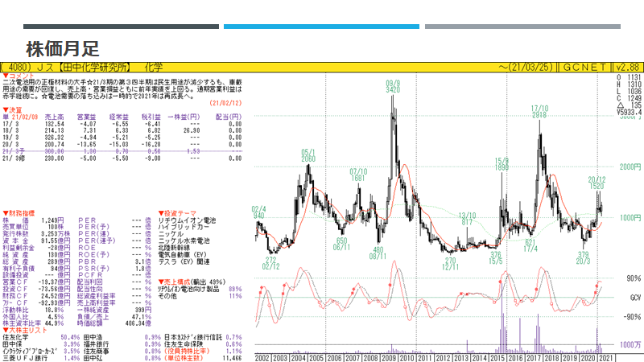Click the theme リチウムイオン電池
This screenshot has height=362, width=644.
tap(187, 220)
